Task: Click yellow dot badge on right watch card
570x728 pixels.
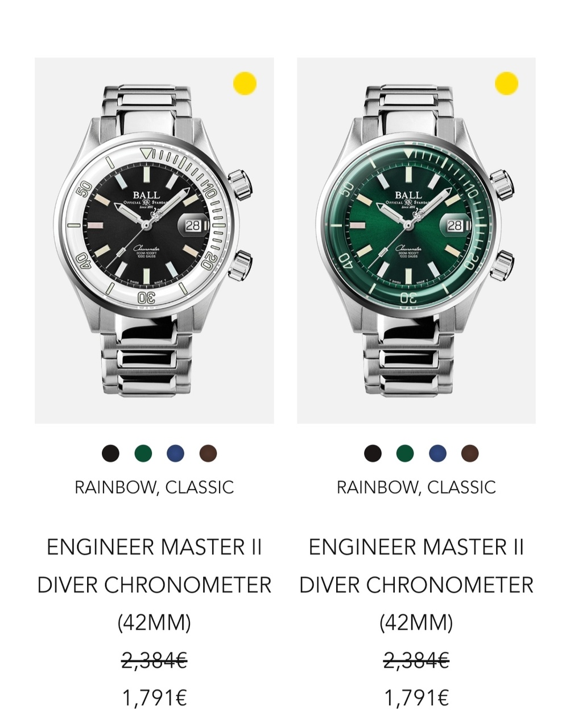Action: [506, 83]
